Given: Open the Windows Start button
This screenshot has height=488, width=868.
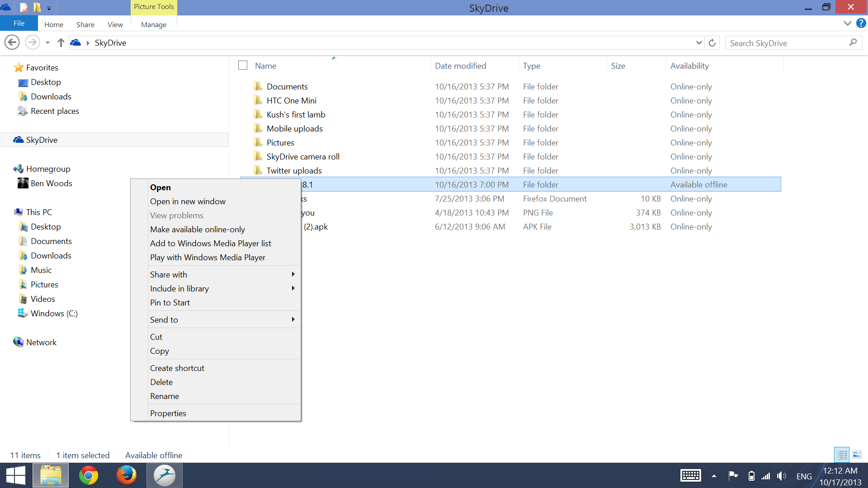Looking at the screenshot, I should pyautogui.click(x=15, y=475).
